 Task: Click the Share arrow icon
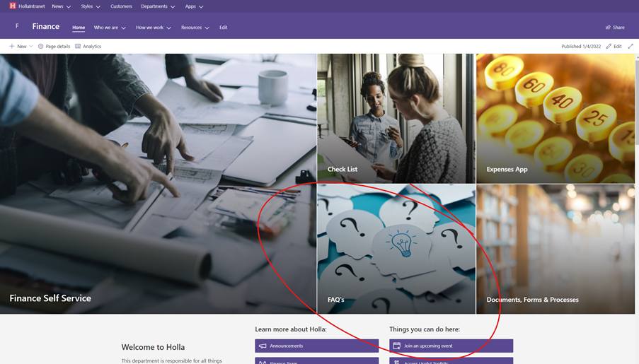(608, 28)
